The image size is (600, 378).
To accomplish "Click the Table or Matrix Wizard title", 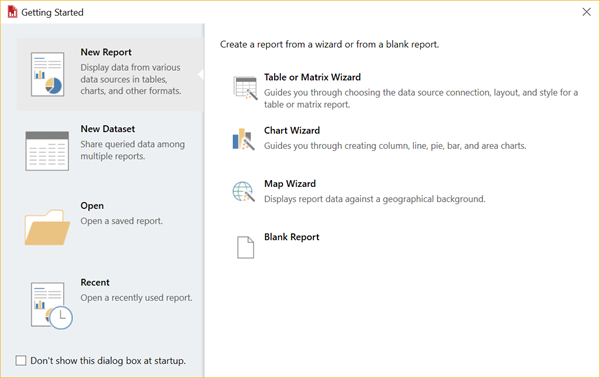I will click(x=312, y=77).
